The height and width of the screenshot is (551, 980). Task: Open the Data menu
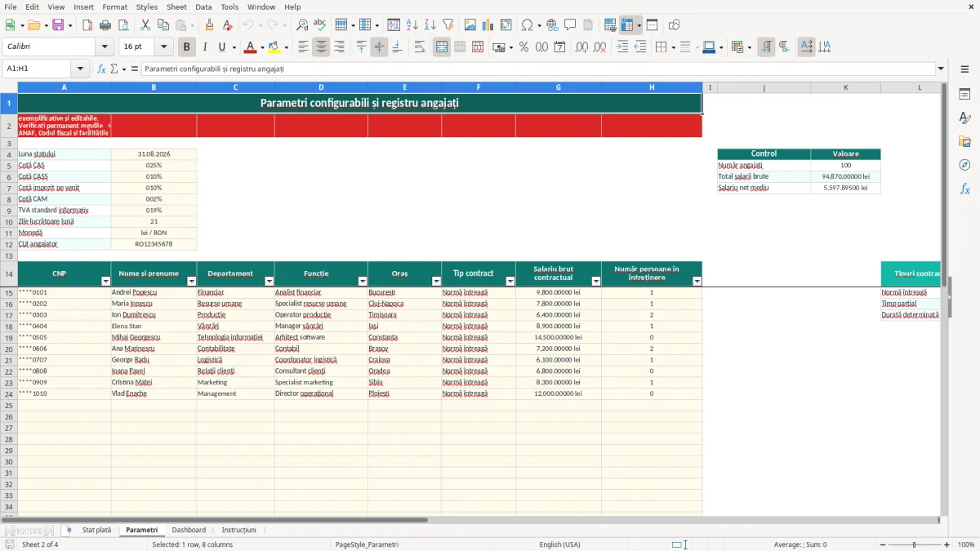point(203,7)
